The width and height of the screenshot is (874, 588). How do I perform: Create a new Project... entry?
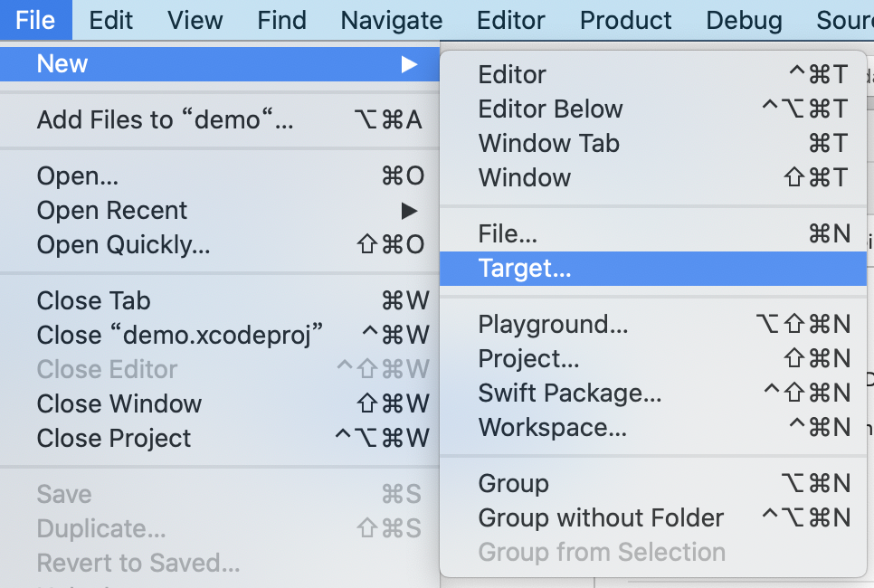[x=652, y=359]
